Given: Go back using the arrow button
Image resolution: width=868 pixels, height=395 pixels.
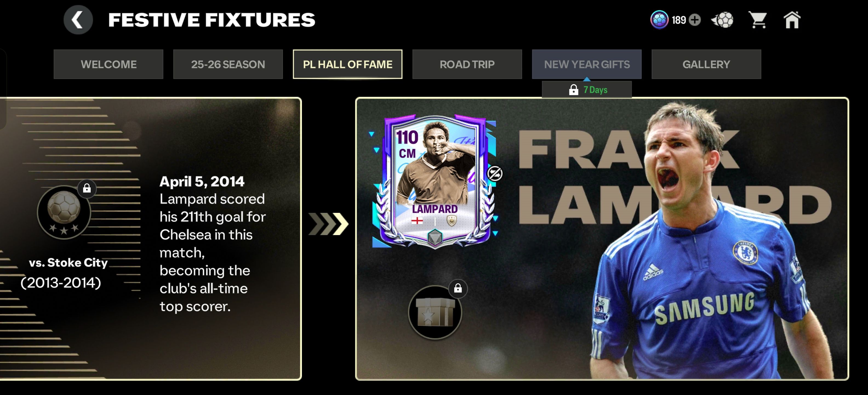Looking at the screenshot, I should pos(78,20).
